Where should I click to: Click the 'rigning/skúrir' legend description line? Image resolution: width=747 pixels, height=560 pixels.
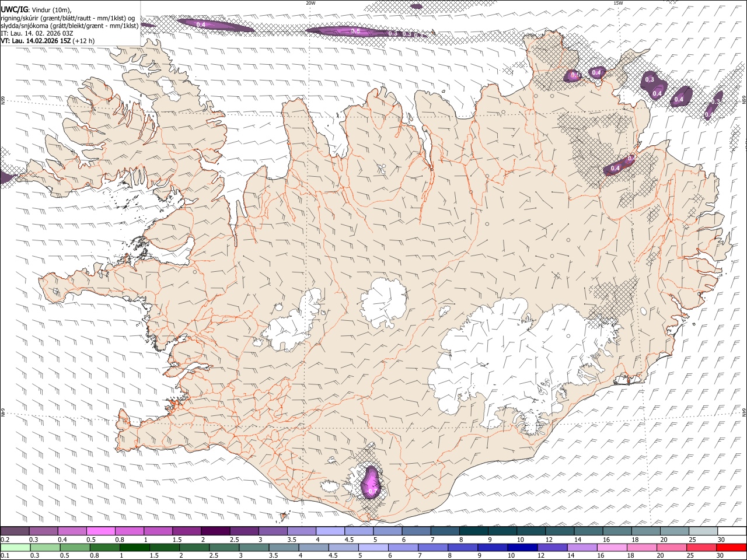(68, 17)
